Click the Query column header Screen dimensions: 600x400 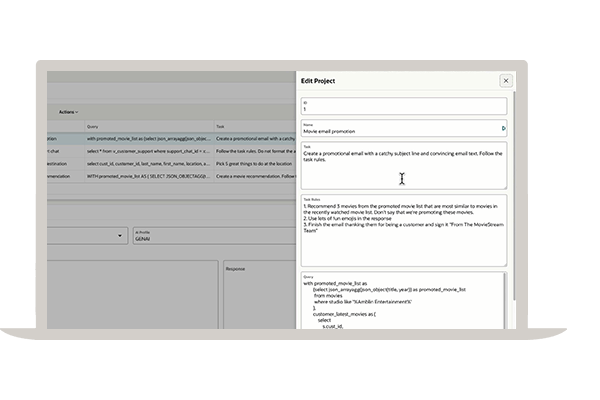click(93, 127)
